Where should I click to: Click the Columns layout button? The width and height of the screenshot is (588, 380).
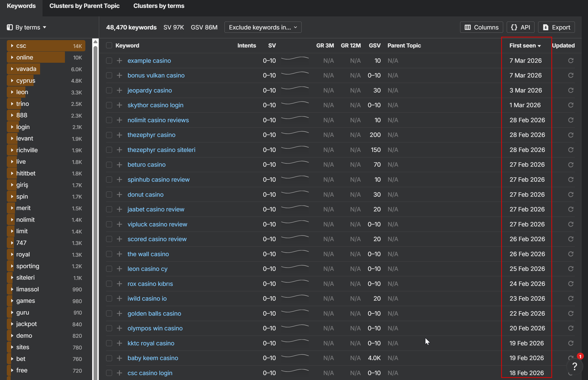pos(481,27)
